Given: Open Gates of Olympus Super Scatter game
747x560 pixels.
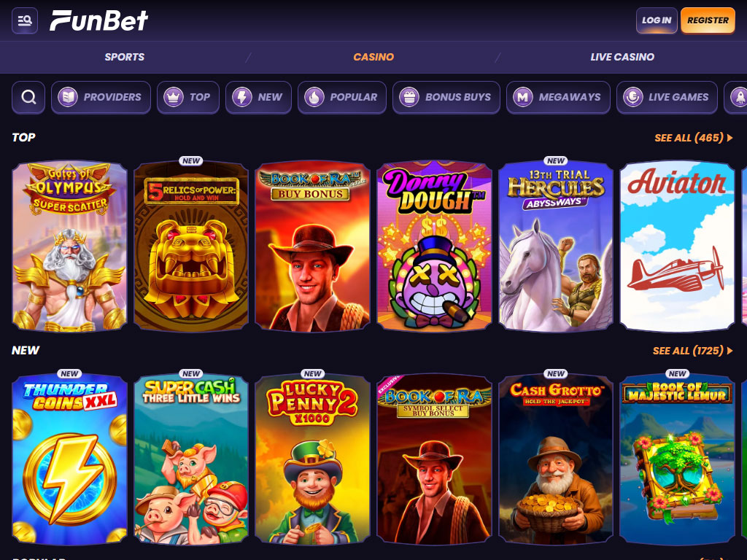Looking at the screenshot, I should (x=69, y=246).
